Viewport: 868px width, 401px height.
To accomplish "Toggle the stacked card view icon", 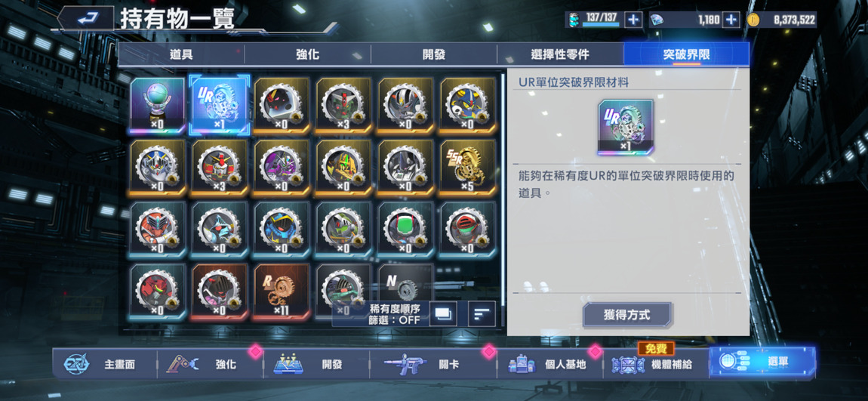I will point(443,314).
